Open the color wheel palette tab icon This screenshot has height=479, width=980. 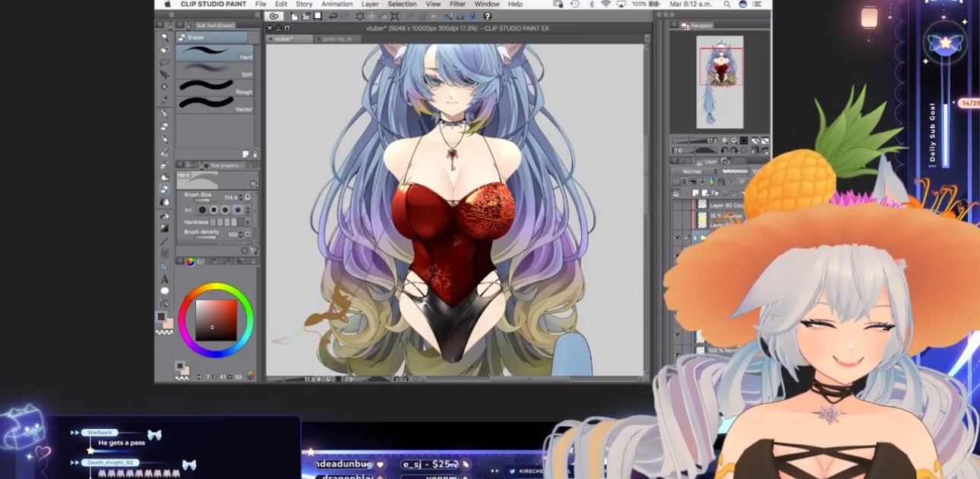(x=190, y=262)
